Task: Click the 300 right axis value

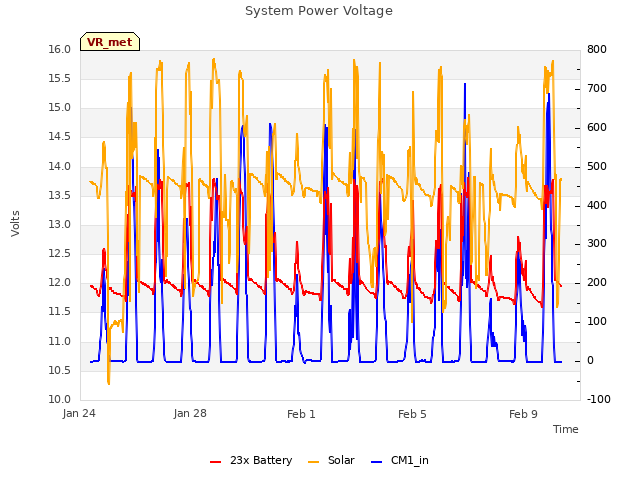Action: (x=597, y=244)
